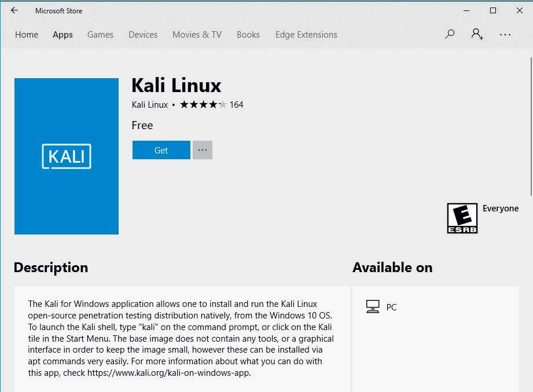533x392 pixels.
Task: Click the kali.org URL in the description
Action: 169,373
